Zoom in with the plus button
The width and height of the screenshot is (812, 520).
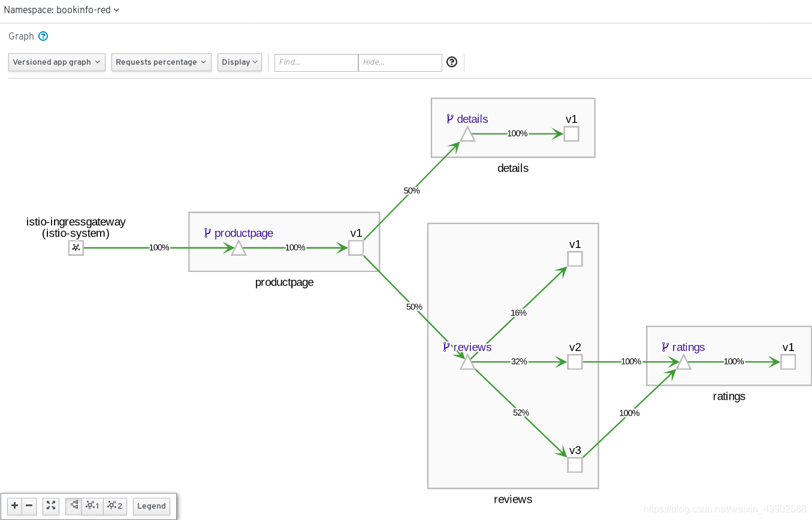coord(15,506)
